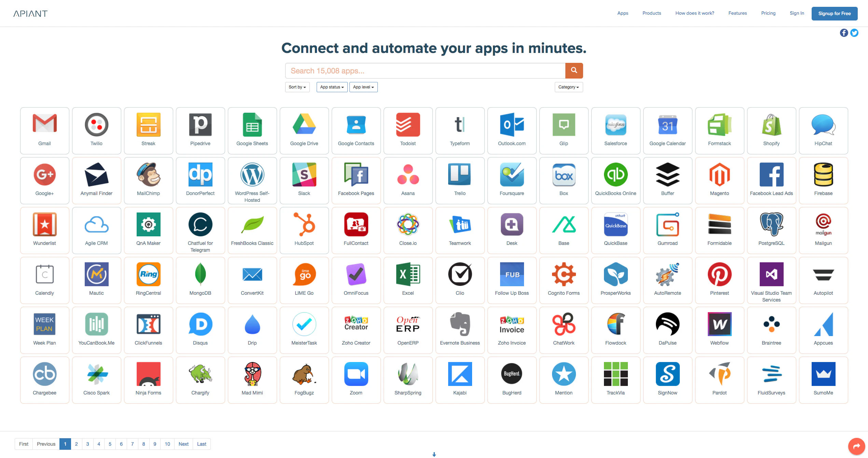Choose the Shopify app tile
This screenshot has width=868, height=458.
[771, 130]
